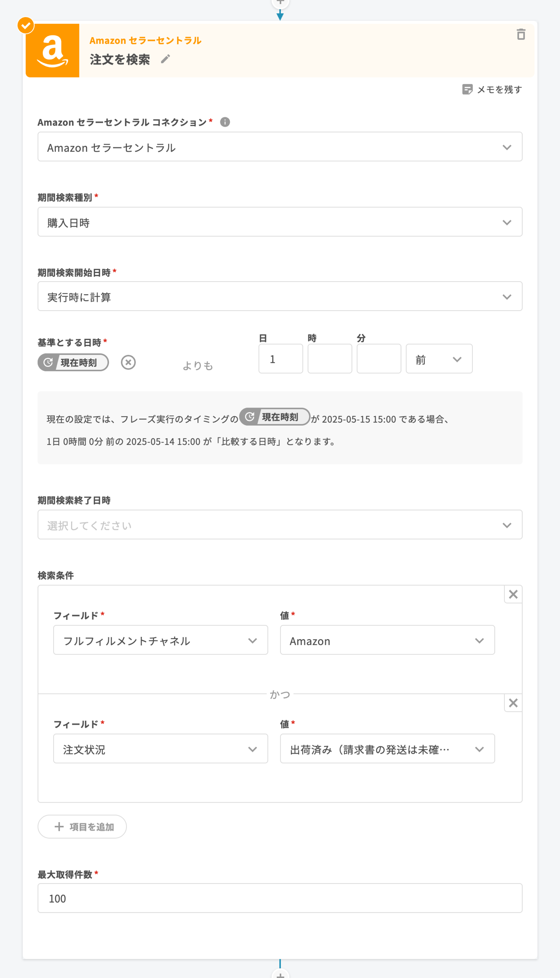Viewport: 560px width, 978px height.
Task: Open the フルフィルメントチャネル field dropdown
Action: 160,640
